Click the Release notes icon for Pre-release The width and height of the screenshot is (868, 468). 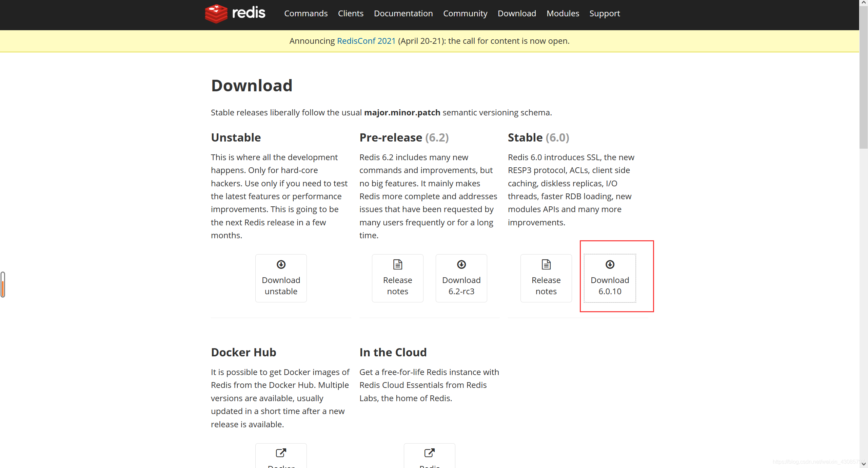coord(397,264)
